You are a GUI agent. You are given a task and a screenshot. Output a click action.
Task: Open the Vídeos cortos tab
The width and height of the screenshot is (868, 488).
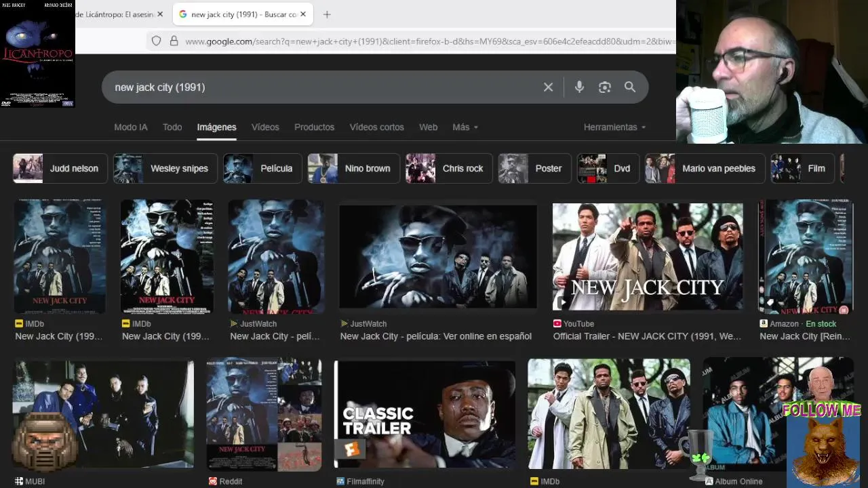[x=376, y=127]
